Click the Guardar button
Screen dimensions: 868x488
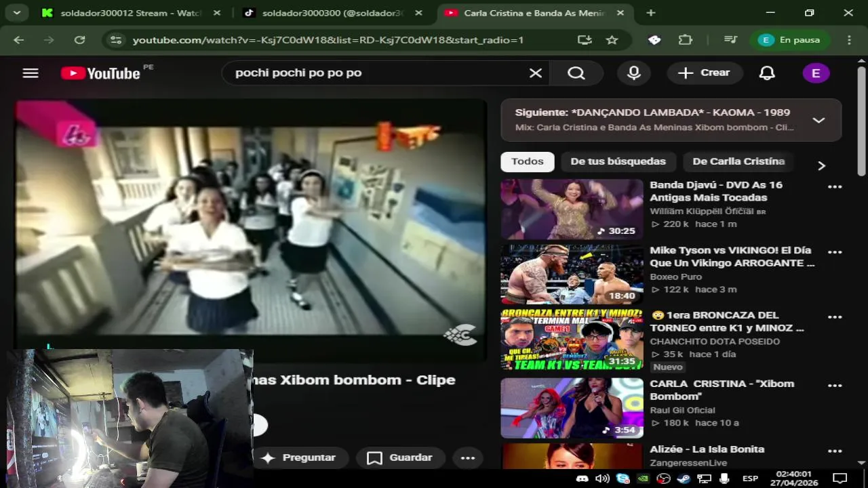coord(400,458)
